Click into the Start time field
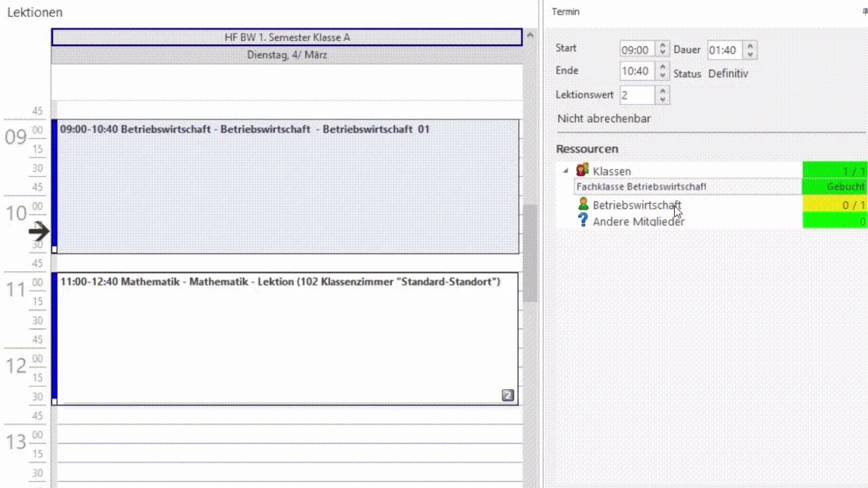This screenshot has height=488, width=868. click(636, 50)
